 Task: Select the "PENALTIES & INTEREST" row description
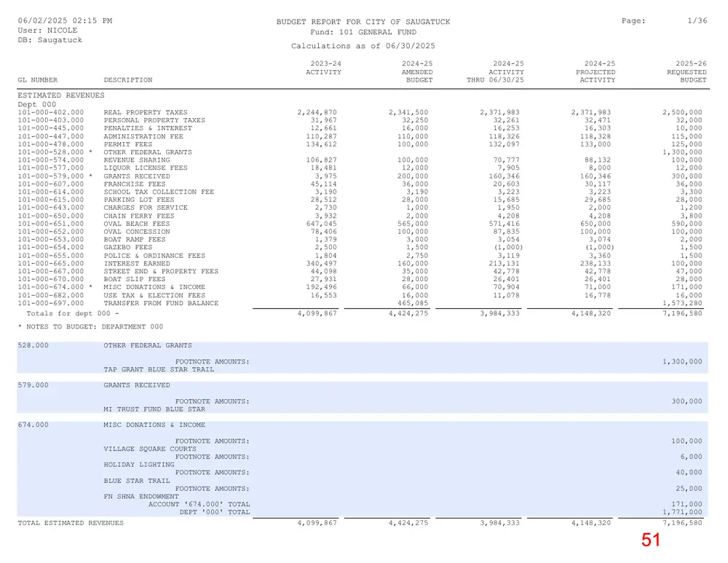148,128
